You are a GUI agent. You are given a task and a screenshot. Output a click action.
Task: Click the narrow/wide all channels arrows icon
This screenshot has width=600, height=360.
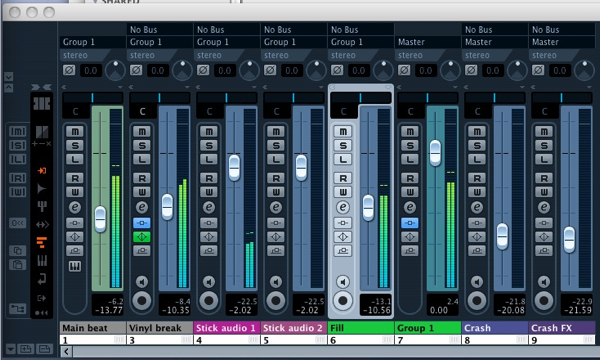pos(41,87)
